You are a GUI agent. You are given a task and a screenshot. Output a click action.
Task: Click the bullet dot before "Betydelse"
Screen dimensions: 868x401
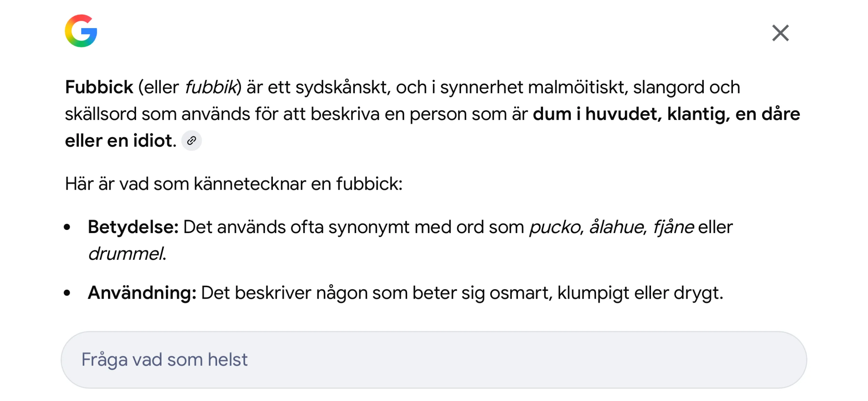coord(67,227)
